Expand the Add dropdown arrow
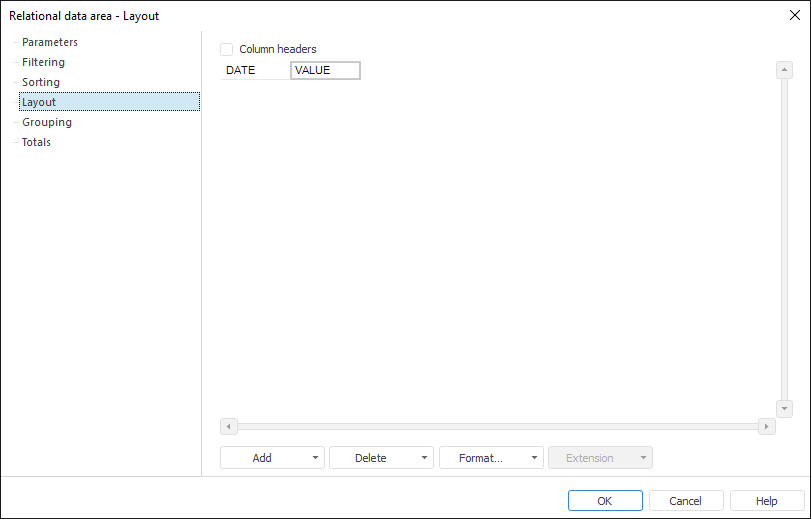 coord(316,458)
